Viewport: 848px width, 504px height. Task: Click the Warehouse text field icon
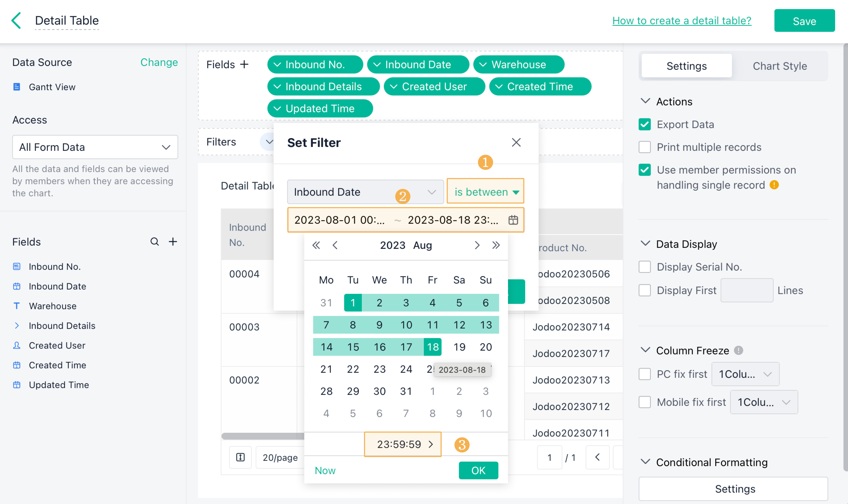click(x=17, y=306)
